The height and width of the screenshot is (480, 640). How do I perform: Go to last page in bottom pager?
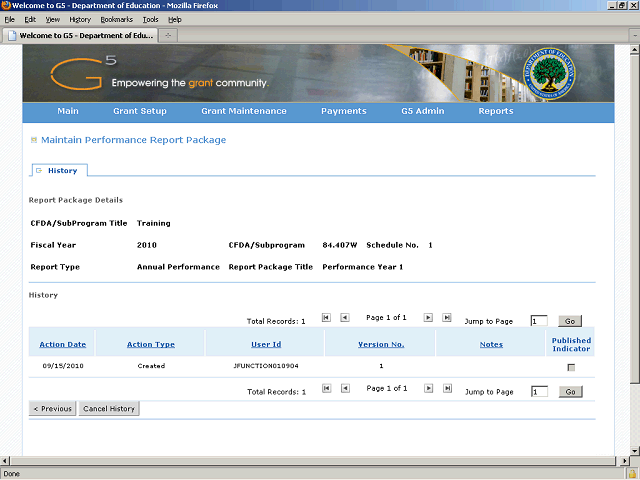447,388
